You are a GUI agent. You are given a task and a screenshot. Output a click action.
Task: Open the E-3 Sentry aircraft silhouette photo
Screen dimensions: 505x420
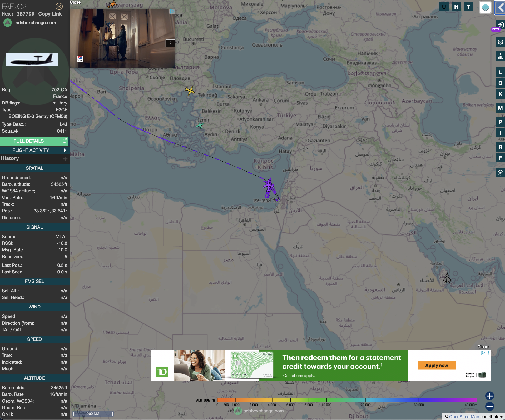(32, 59)
